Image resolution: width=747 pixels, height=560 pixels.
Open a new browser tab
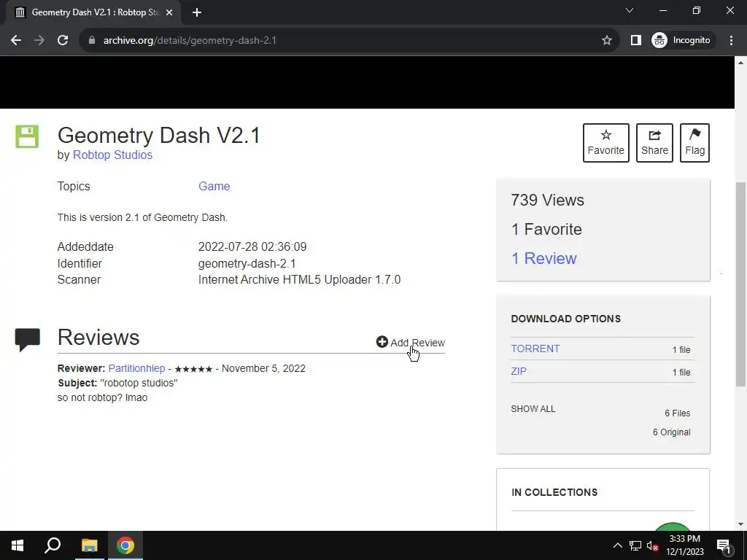point(197,13)
